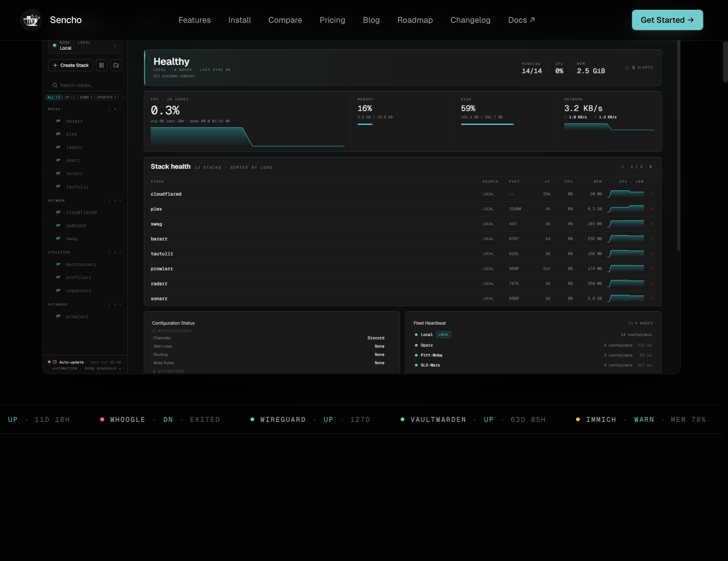Click the Network throughput sparkline chart
The image size is (728, 561).
(609, 127)
